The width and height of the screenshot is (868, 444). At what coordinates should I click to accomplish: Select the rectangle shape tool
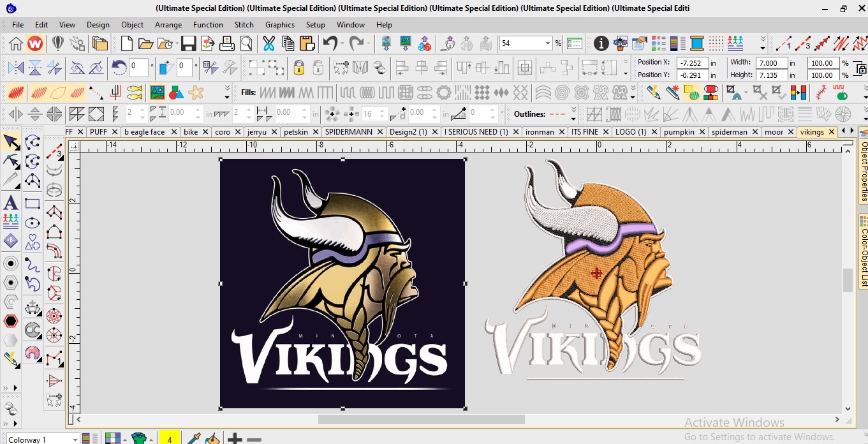(33, 204)
